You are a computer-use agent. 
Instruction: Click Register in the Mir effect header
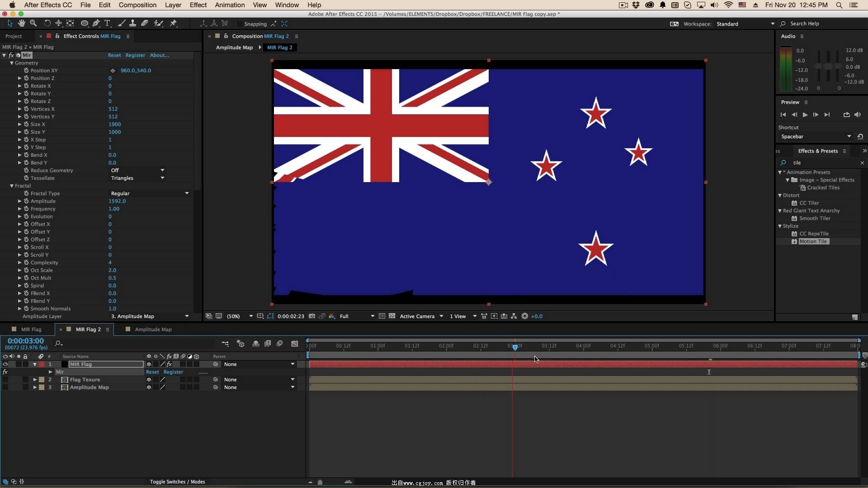135,55
